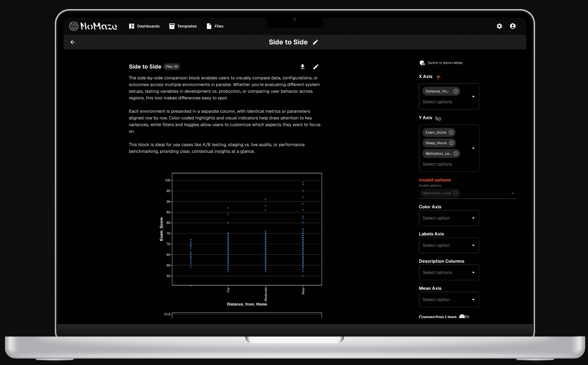Open the settings gear icon
This screenshot has width=588, height=365.
click(499, 26)
